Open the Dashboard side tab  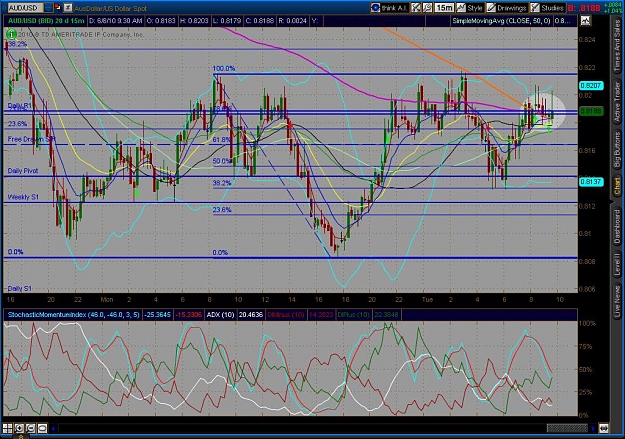tap(617, 227)
